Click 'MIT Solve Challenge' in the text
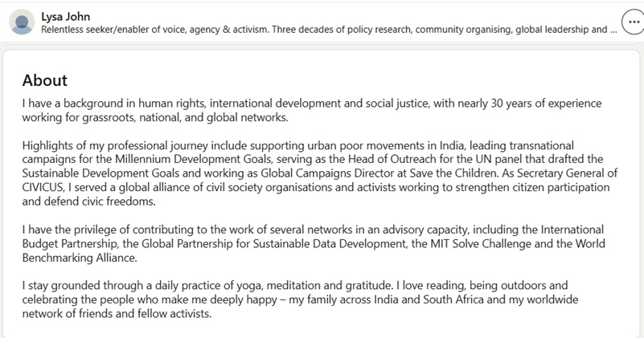This screenshot has height=338, width=644. point(481,243)
